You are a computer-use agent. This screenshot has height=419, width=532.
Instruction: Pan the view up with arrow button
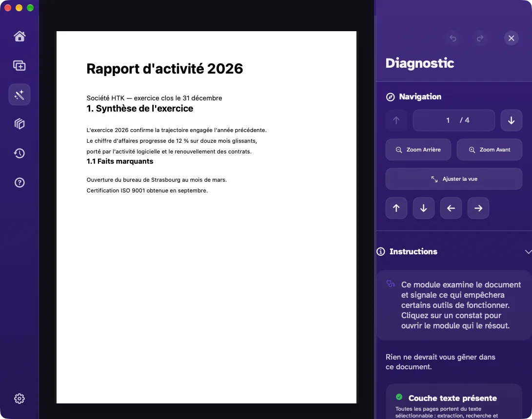(x=396, y=208)
